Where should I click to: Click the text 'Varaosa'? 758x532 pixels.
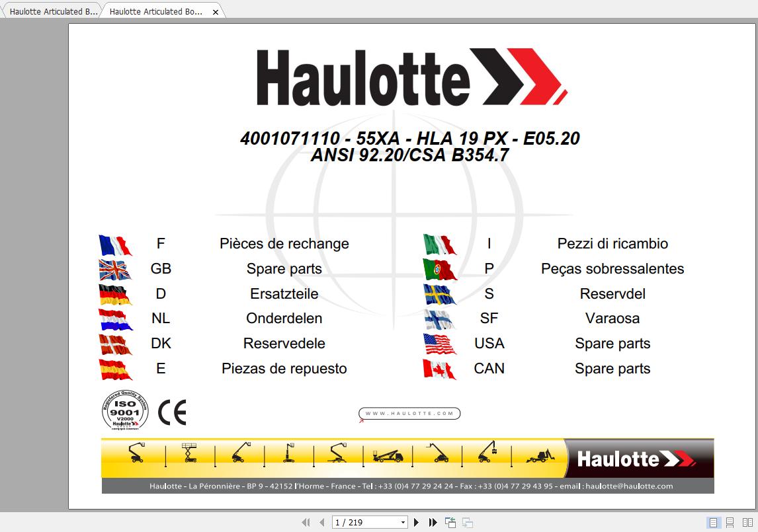click(612, 319)
